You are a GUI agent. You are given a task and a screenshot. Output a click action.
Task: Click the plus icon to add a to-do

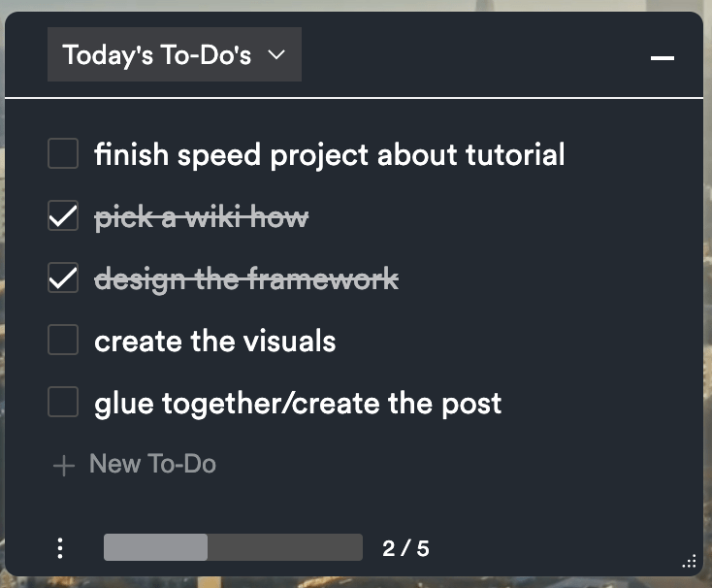click(63, 466)
